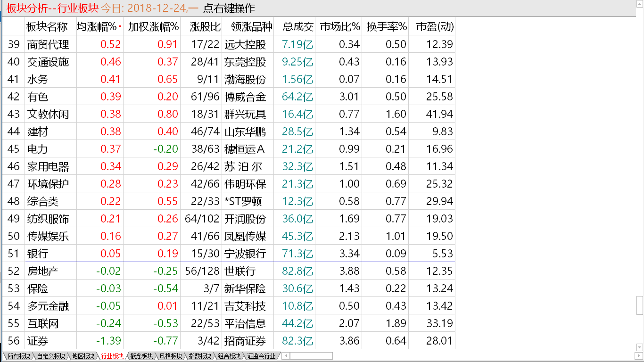
Task: Select the 传媒娱乐 sector name
Action: pos(48,236)
